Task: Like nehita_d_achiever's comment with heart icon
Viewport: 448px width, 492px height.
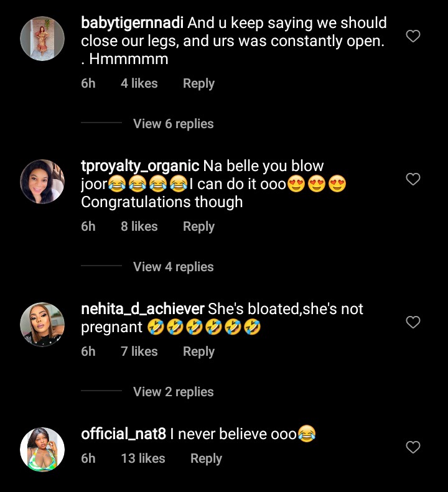Action: 413,322
